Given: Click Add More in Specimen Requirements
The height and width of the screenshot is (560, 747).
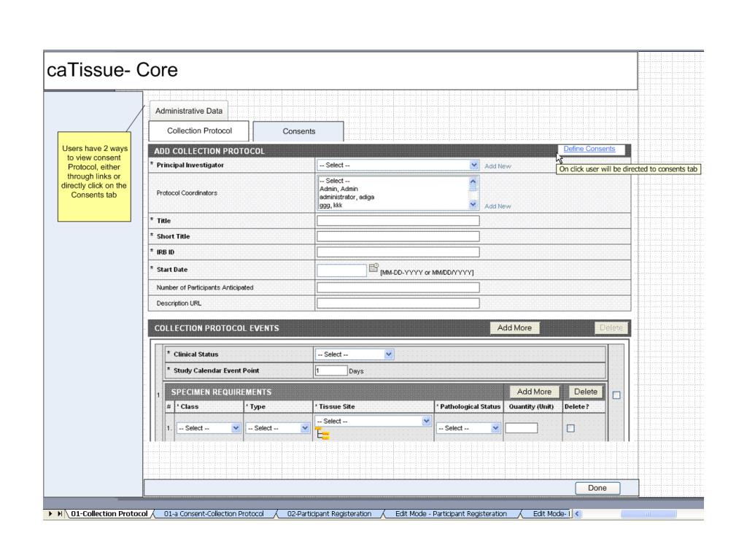Looking at the screenshot, I should (x=534, y=392).
